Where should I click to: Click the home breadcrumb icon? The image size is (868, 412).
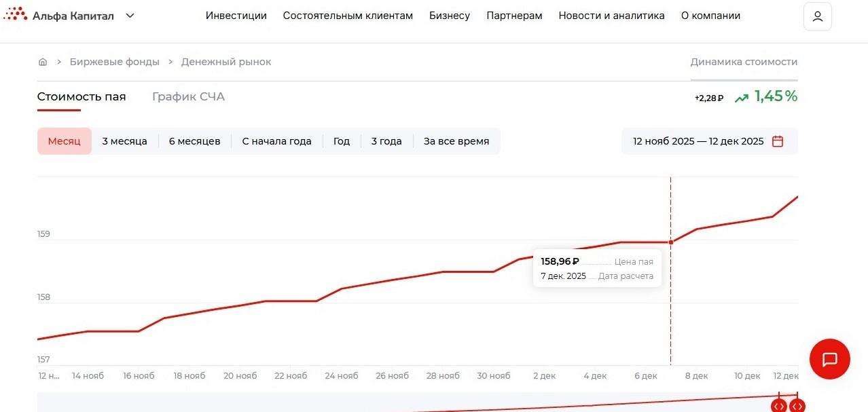pyautogui.click(x=43, y=62)
